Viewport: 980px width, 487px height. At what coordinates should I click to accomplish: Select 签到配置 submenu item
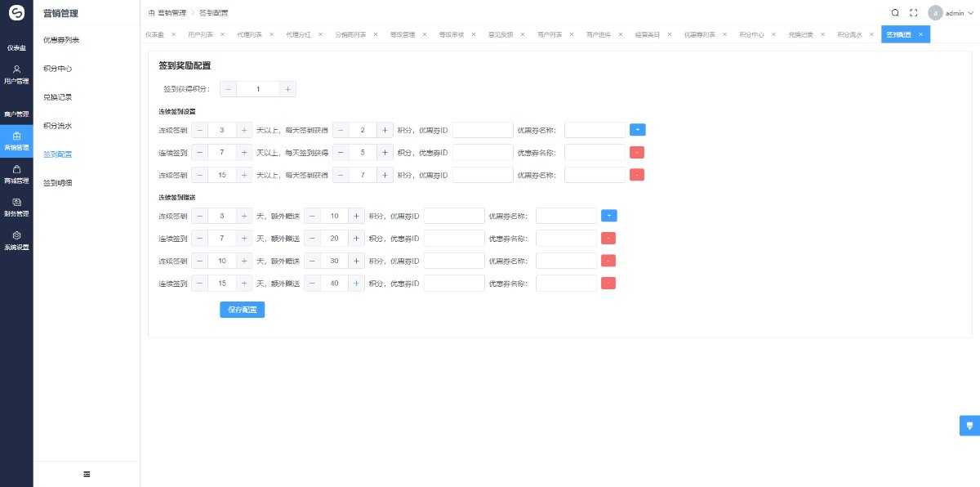[58, 154]
